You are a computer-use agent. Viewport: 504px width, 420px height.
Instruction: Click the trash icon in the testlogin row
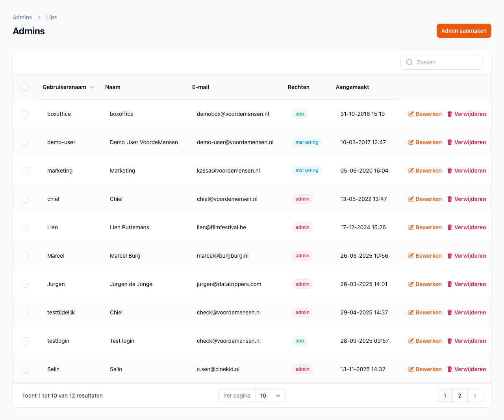(x=449, y=341)
